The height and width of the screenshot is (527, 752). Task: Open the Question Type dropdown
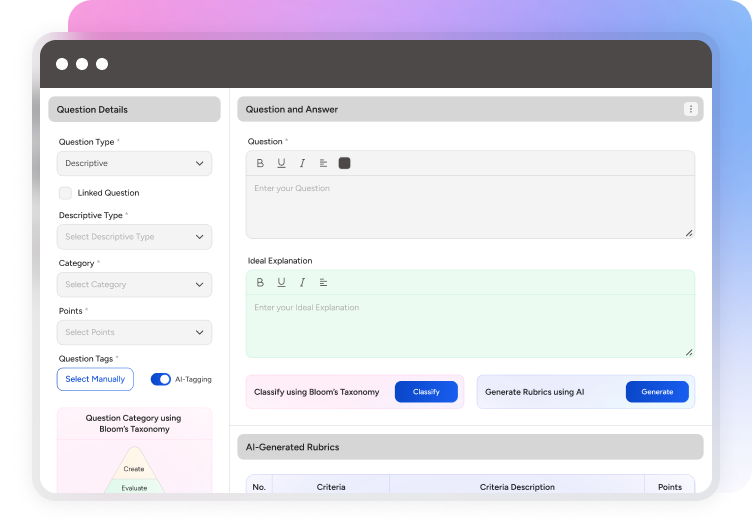click(134, 163)
